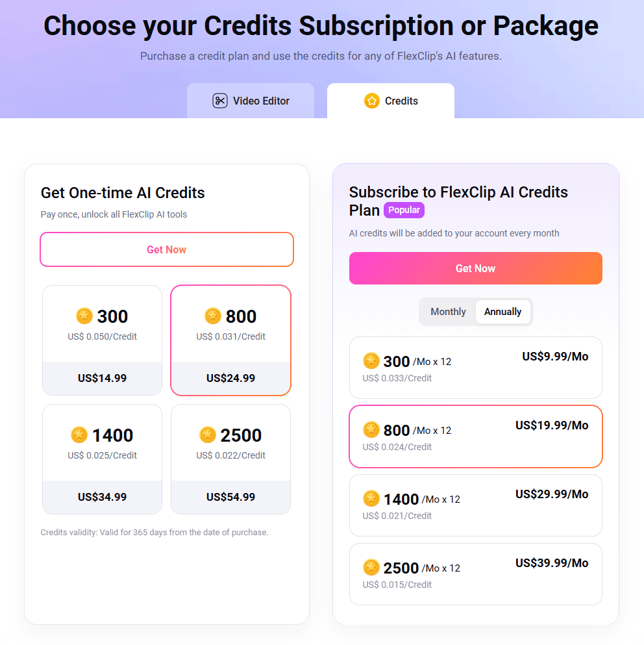Image resolution: width=644 pixels, height=645 pixels.
Task: Switch billing to Annually
Action: 503,312
